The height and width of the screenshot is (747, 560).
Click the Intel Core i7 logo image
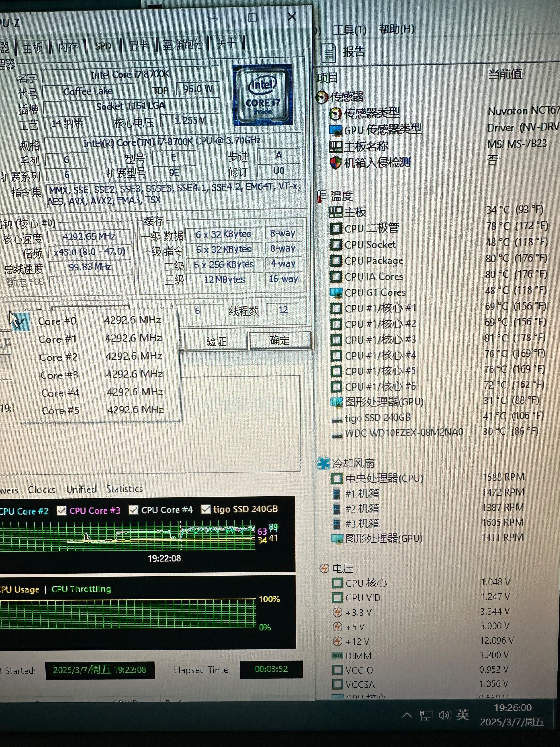point(263,95)
